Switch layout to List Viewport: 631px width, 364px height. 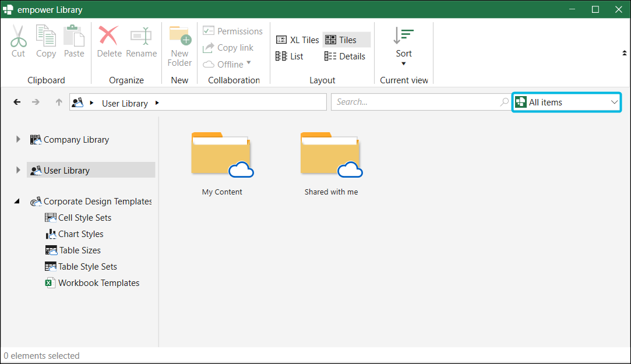[290, 56]
